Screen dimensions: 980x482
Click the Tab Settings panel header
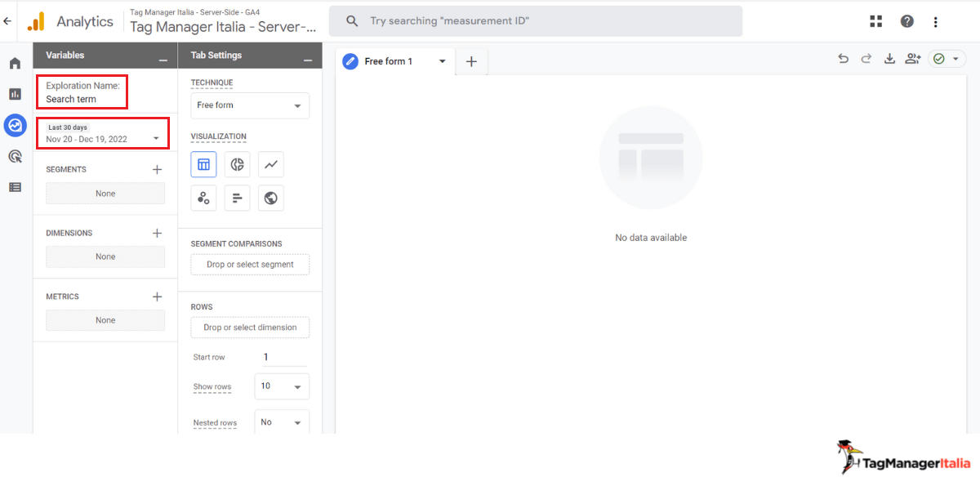click(250, 56)
